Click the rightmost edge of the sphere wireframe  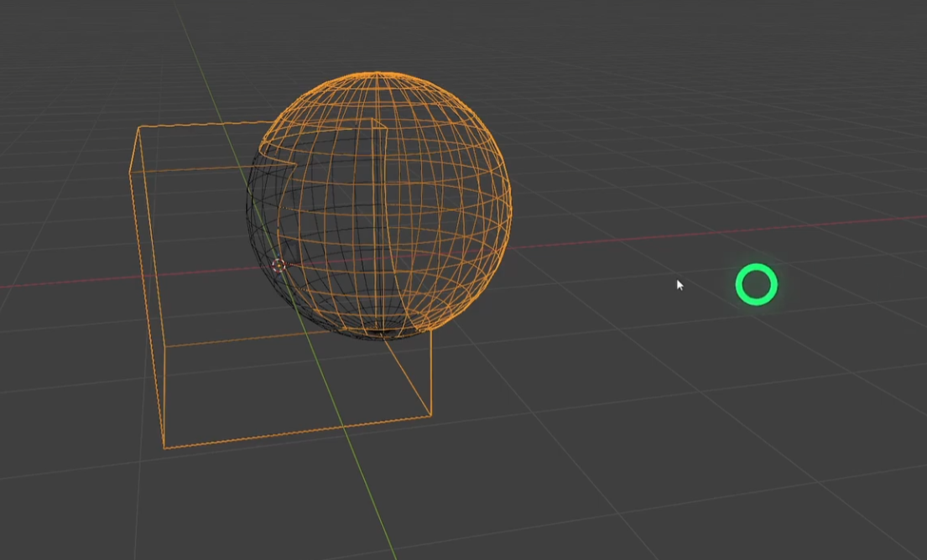[510, 204]
